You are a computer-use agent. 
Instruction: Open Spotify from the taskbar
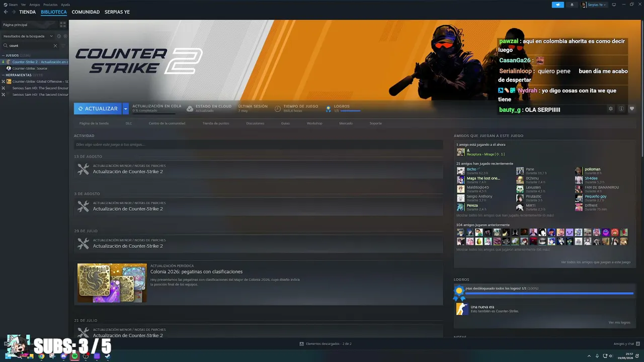(74, 356)
